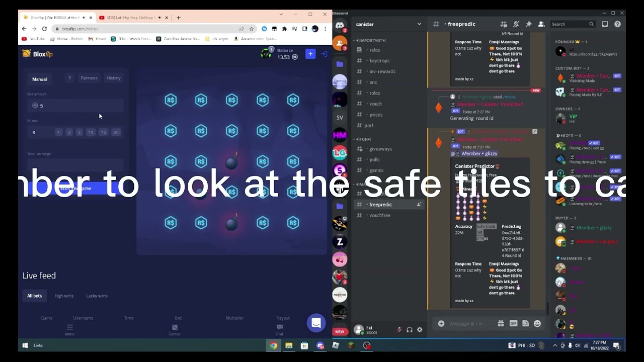Click blue plus deposit button
The width and height of the screenshot is (644, 362).
coord(310,54)
